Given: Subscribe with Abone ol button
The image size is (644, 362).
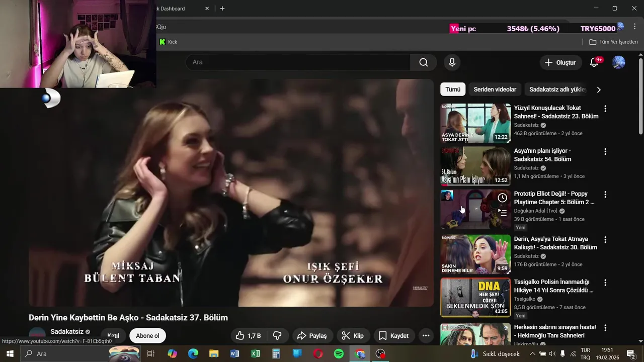Looking at the screenshot, I should pos(147,336).
